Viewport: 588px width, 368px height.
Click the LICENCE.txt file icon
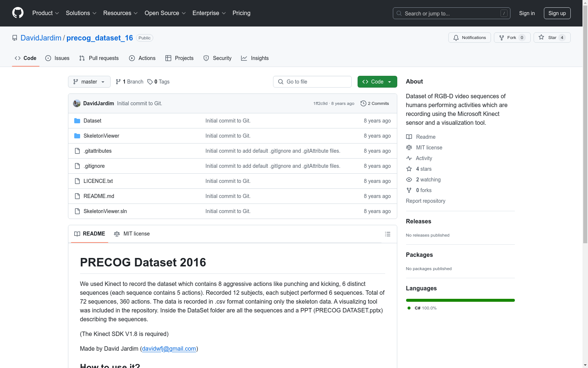pos(77,181)
